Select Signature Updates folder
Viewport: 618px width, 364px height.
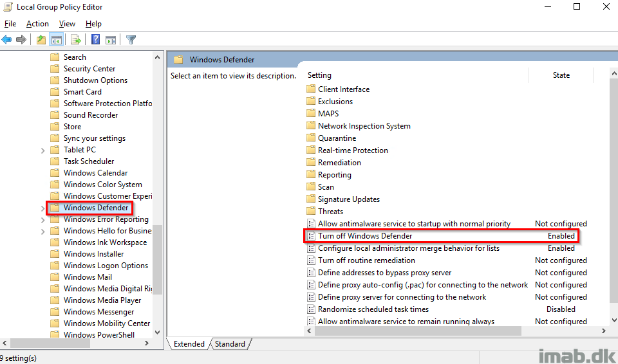(x=349, y=199)
